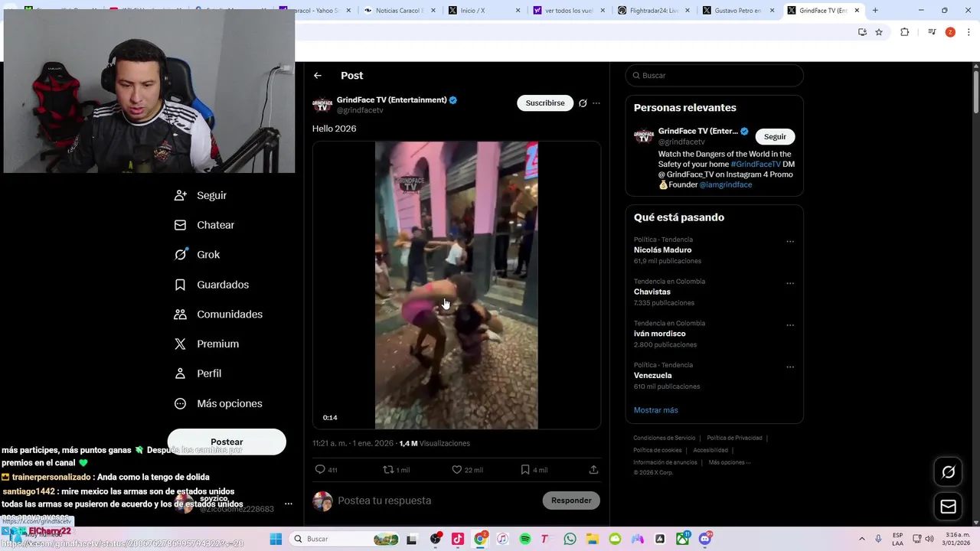Click the repost icon with 1 mil
The width and height of the screenshot is (980, 551).
(x=396, y=470)
